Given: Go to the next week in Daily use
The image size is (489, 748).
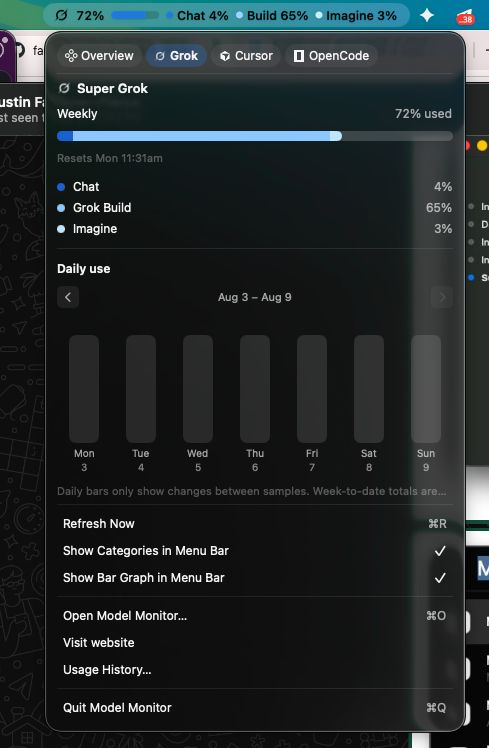Looking at the screenshot, I should point(442,297).
